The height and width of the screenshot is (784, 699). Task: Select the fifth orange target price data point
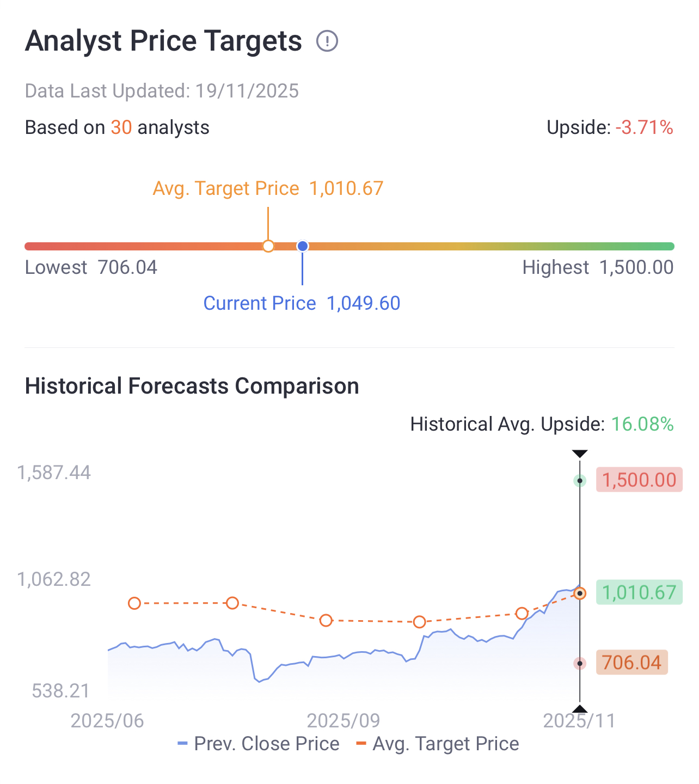pos(522,614)
